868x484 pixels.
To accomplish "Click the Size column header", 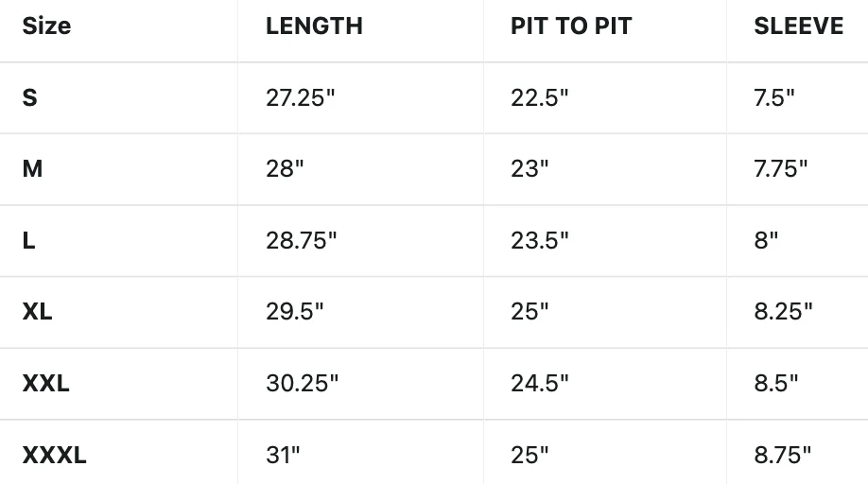I will click(x=46, y=26).
